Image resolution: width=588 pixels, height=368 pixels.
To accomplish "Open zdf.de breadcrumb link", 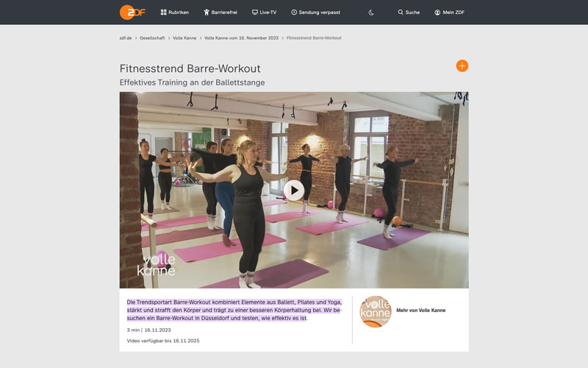I will tap(126, 38).
